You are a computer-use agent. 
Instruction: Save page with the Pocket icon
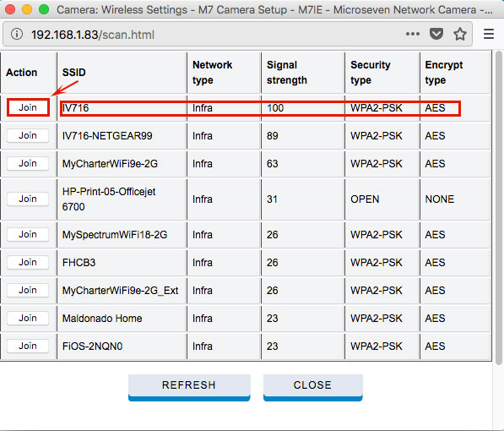436,34
